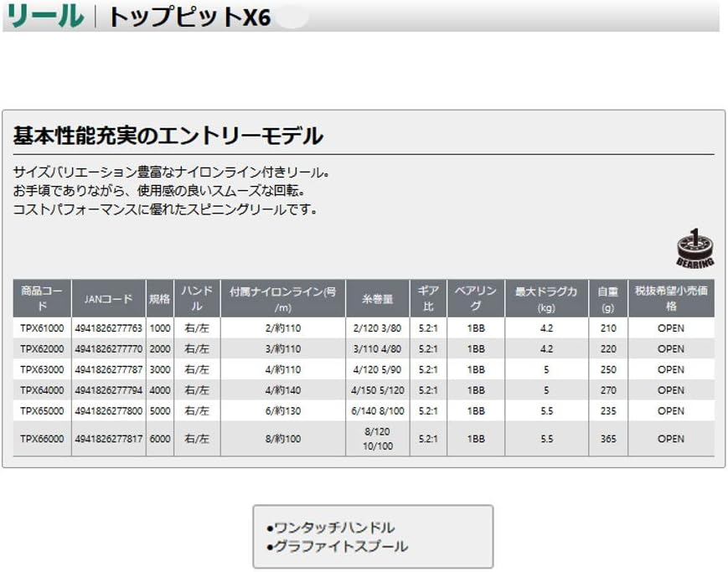728x572 pixels.
Task: Select the トップピットX6 product name
Action: click(x=188, y=17)
